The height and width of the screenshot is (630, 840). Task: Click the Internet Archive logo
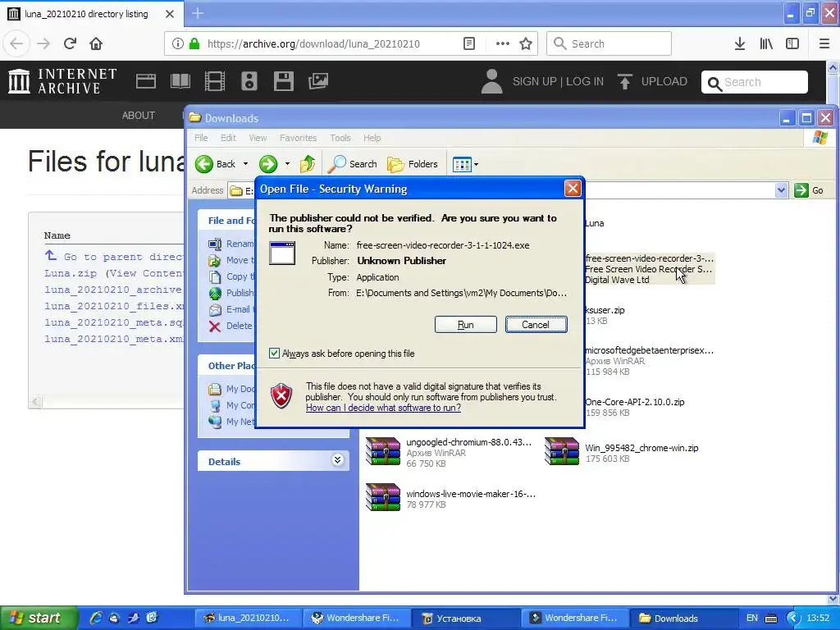point(62,81)
